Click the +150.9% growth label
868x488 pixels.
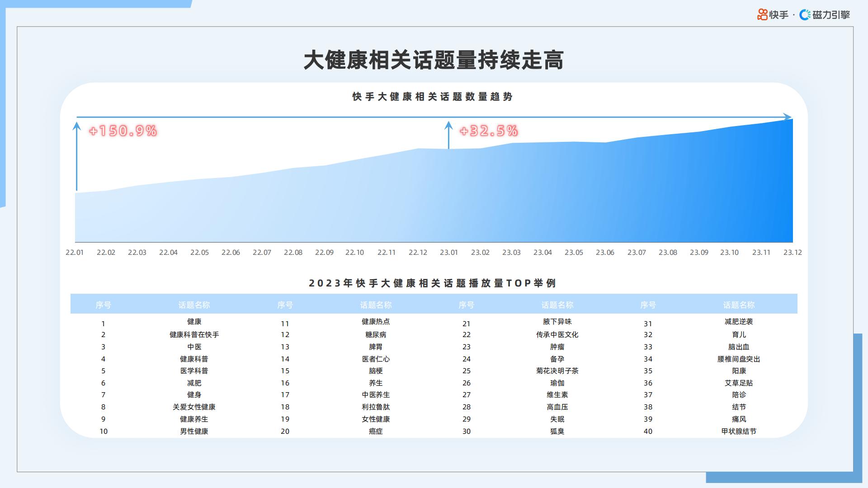point(123,131)
